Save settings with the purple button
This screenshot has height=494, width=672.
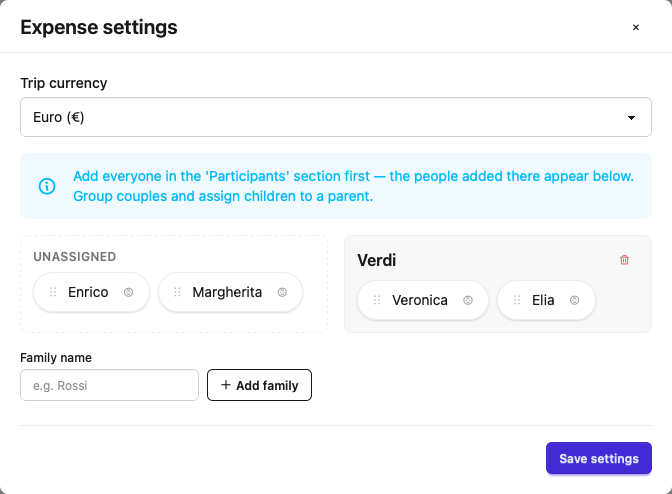[599, 458]
